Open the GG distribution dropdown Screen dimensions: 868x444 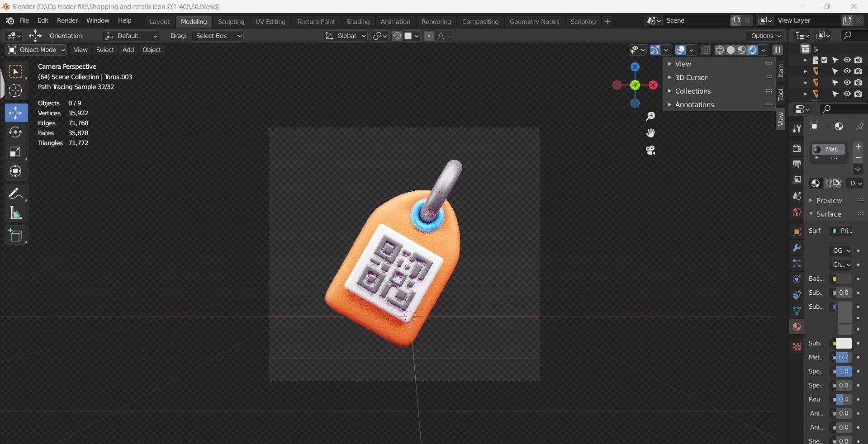[x=841, y=251]
